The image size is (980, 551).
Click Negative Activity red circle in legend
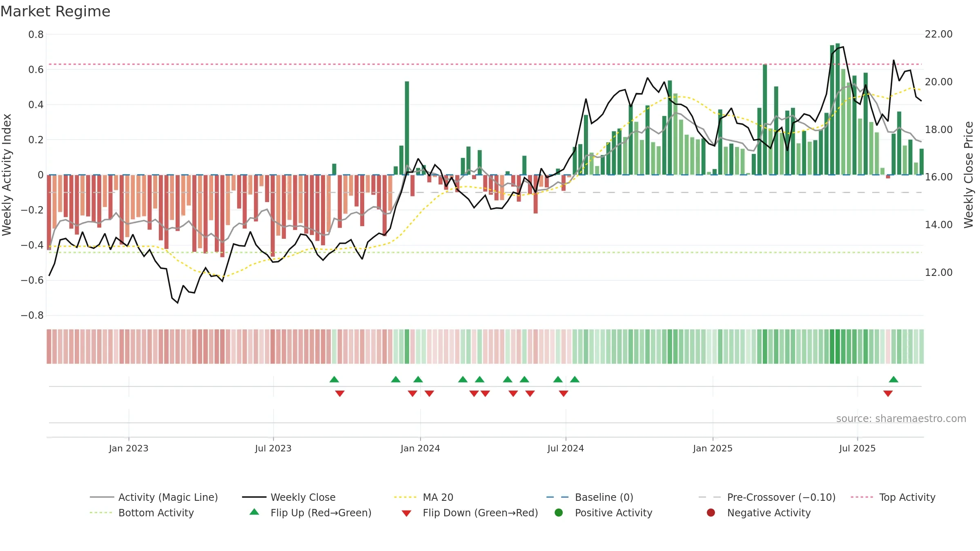pyautogui.click(x=711, y=513)
